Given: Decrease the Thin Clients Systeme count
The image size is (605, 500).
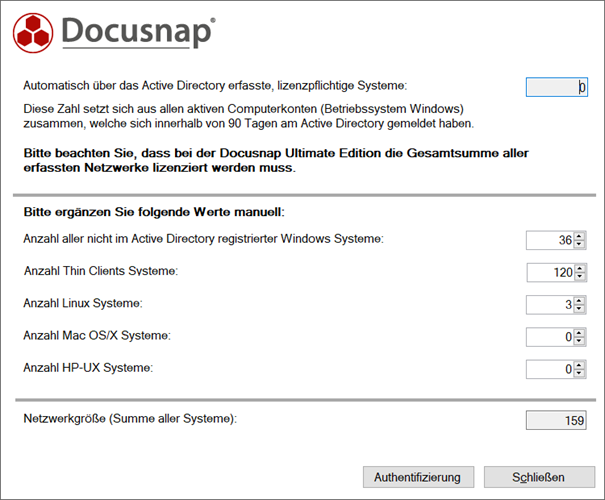Looking at the screenshot, I should point(580,277).
